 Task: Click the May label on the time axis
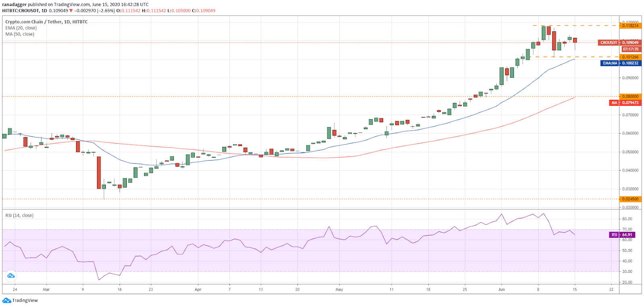(339, 289)
